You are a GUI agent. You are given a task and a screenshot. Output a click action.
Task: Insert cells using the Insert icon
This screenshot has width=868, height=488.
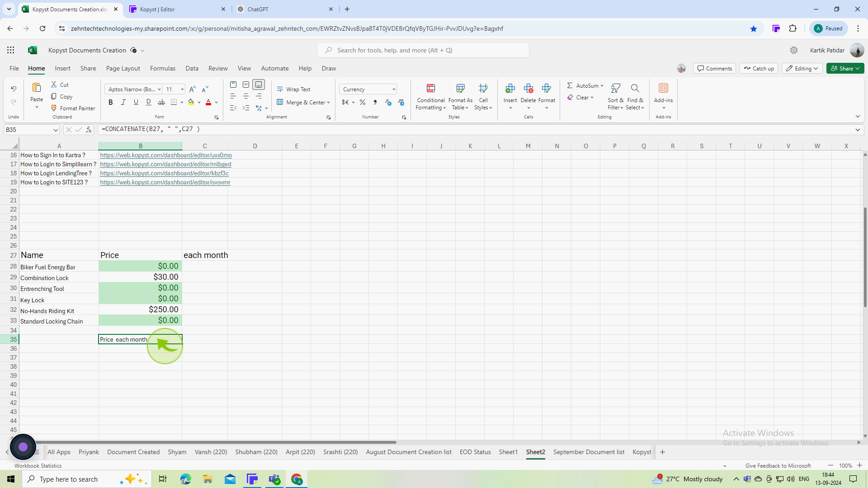pos(510,88)
